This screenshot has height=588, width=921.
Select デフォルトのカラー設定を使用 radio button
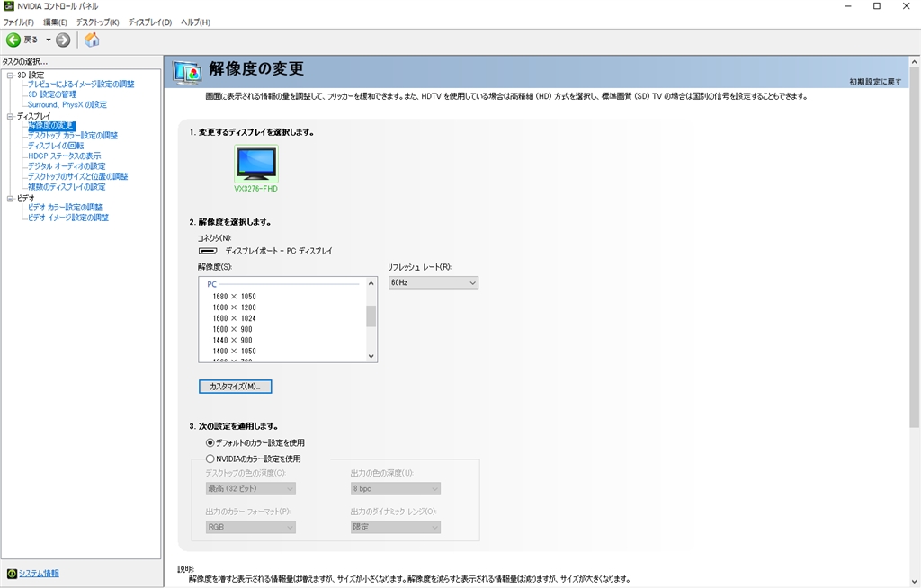pyautogui.click(x=210, y=443)
